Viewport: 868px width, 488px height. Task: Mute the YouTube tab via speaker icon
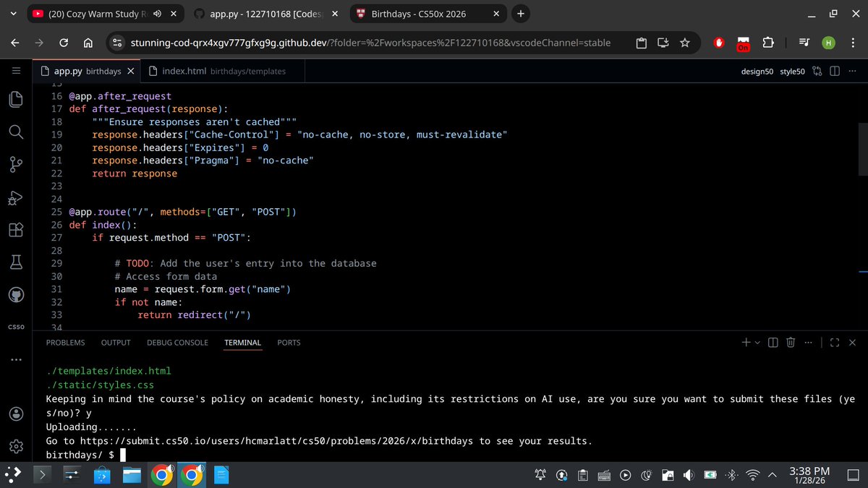(x=157, y=14)
